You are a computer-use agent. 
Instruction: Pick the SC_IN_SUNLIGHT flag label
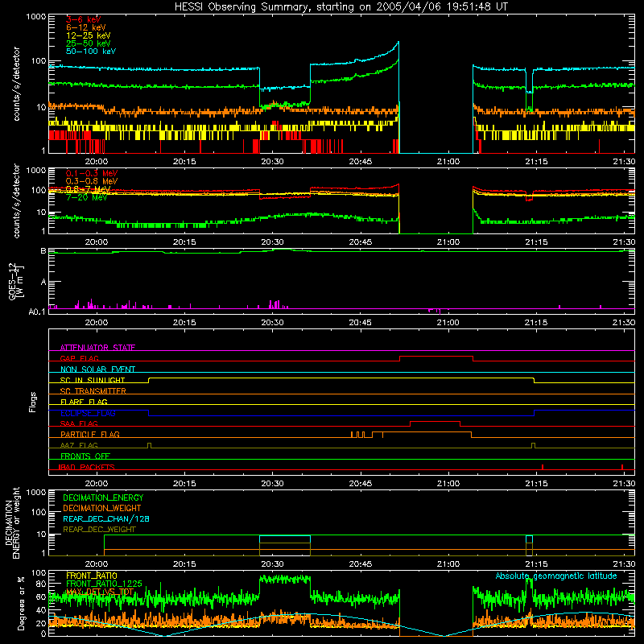point(93,380)
